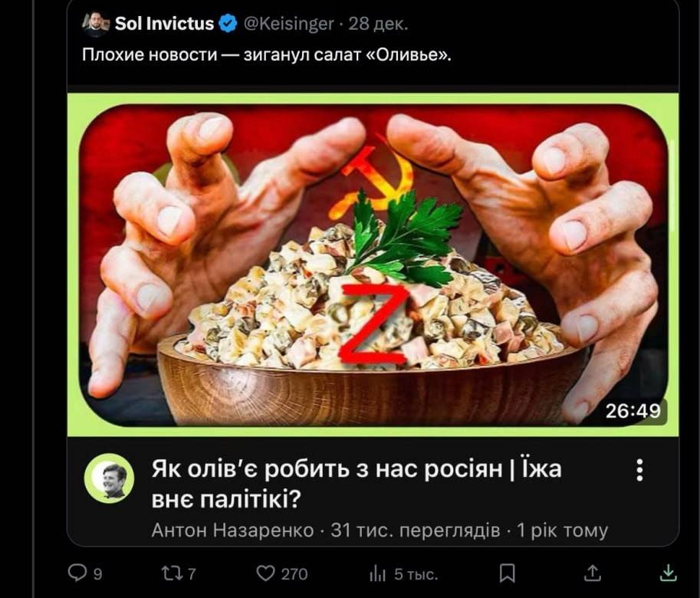Click tweet text Плохие новости
Screen dimensions: 700x598
[x=150, y=55]
